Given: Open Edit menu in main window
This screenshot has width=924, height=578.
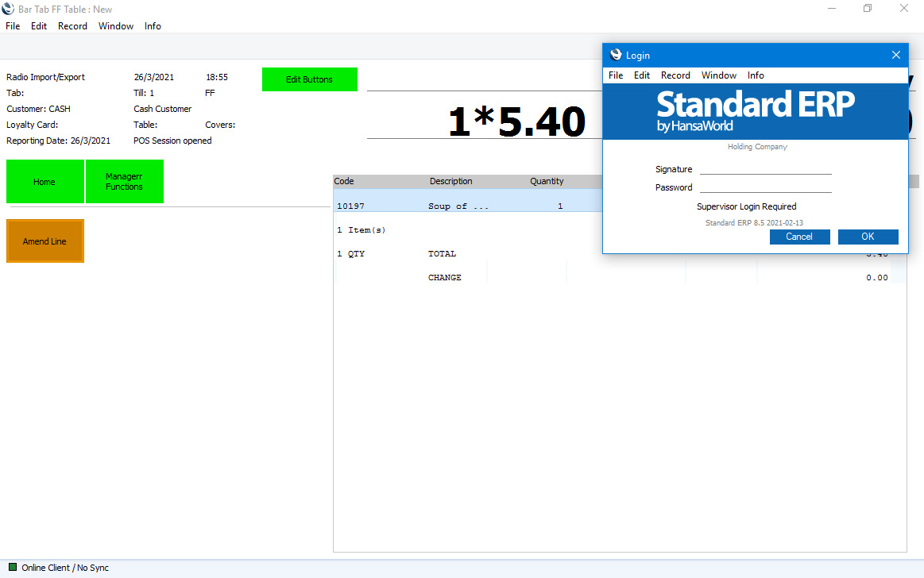Looking at the screenshot, I should (x=39, y=26).
